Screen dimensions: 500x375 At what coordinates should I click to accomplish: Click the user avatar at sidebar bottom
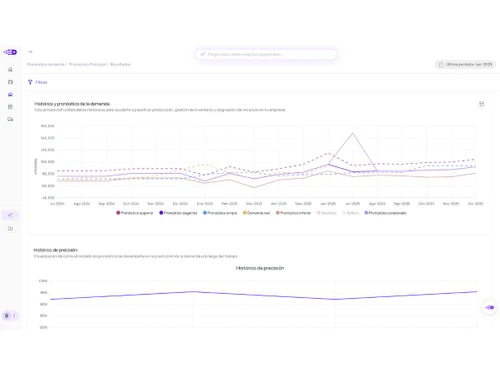6,316
